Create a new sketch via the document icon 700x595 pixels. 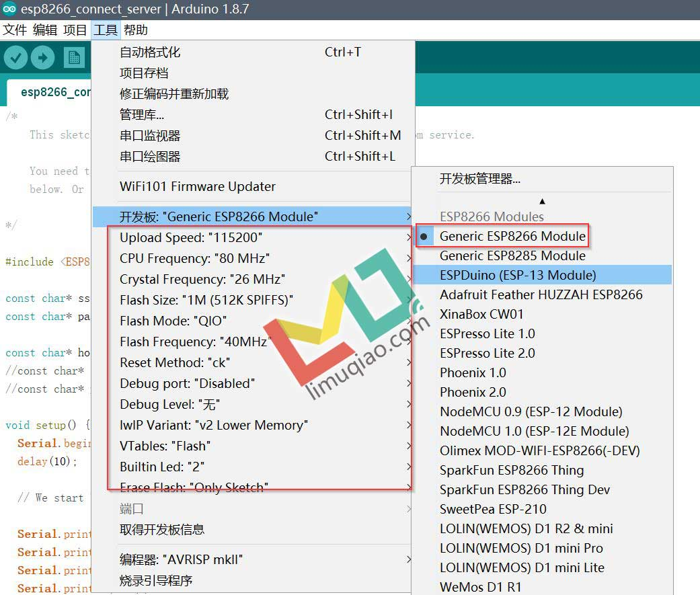click(x=74, y=57)
